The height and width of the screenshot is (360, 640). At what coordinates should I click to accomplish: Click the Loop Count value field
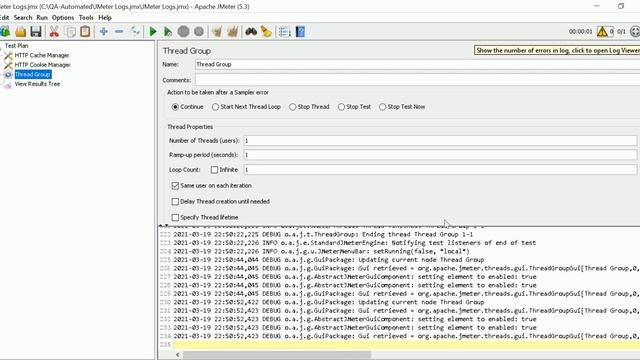click(440, 169)
